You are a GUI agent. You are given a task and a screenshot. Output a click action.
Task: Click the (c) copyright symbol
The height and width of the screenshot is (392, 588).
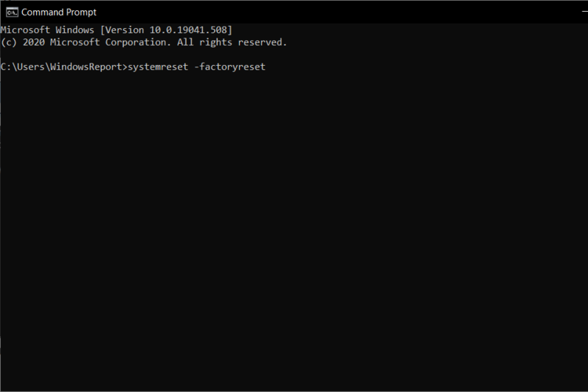(x=9, y=42)
